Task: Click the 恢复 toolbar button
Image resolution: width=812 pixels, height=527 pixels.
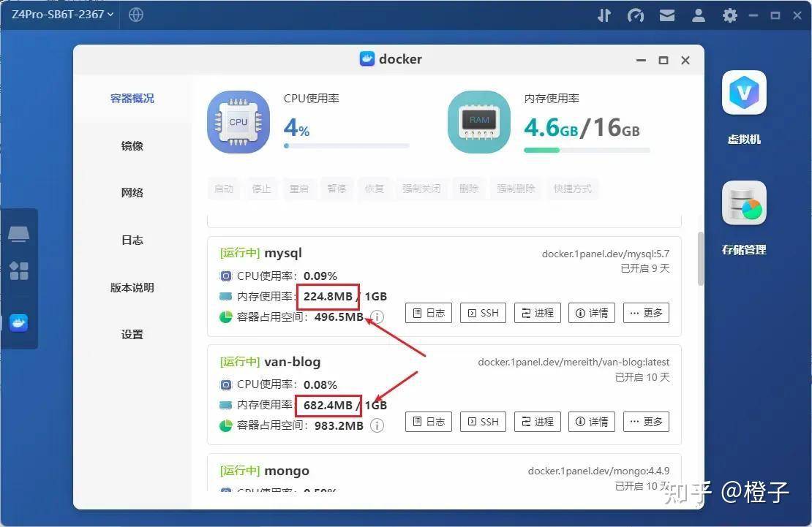Action: tap(374, 189)
